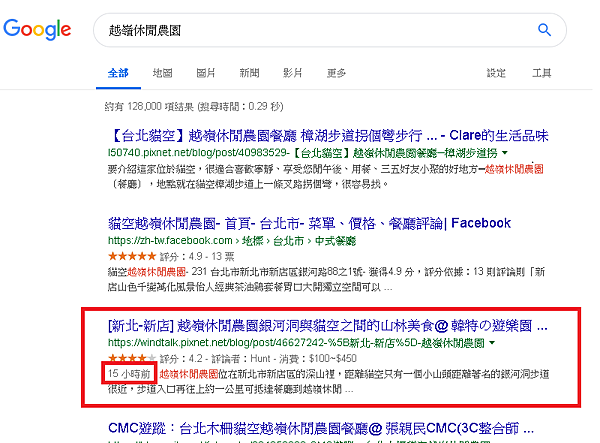
Task: Select the 全部 tab
Action: click(118, 73)
